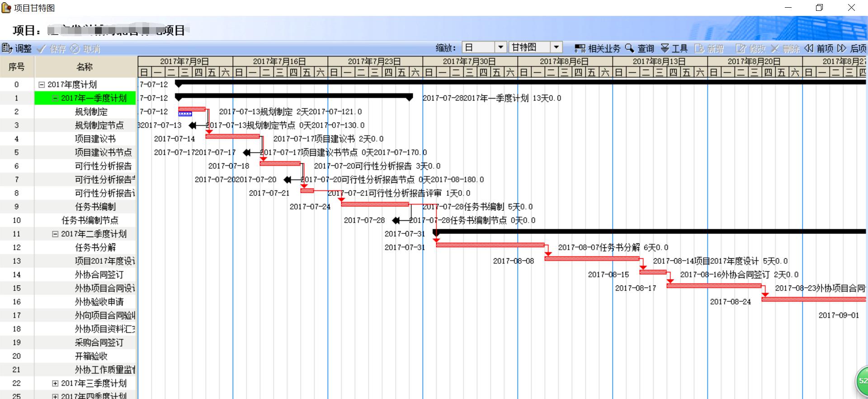Viewport: 868px width, 399px height.
Task: Go to previous item with 前项 icon
Action: click(809, 48)
